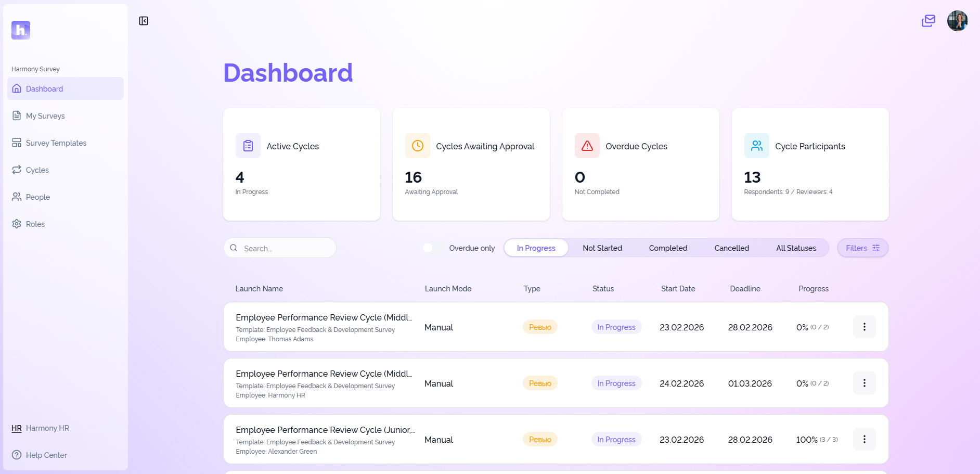Select the My Surveys document icon
Screen dimensions: 980x474
click(x=17, y=116)
